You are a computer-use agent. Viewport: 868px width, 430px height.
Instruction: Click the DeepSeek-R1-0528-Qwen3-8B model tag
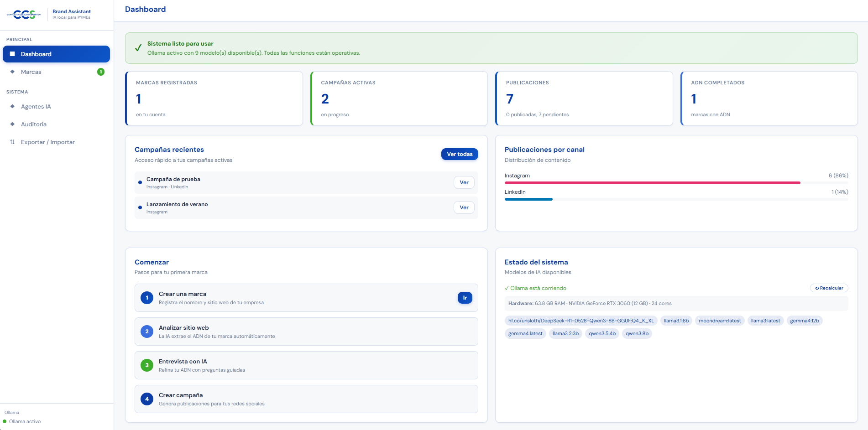click(x=581, y=321)
